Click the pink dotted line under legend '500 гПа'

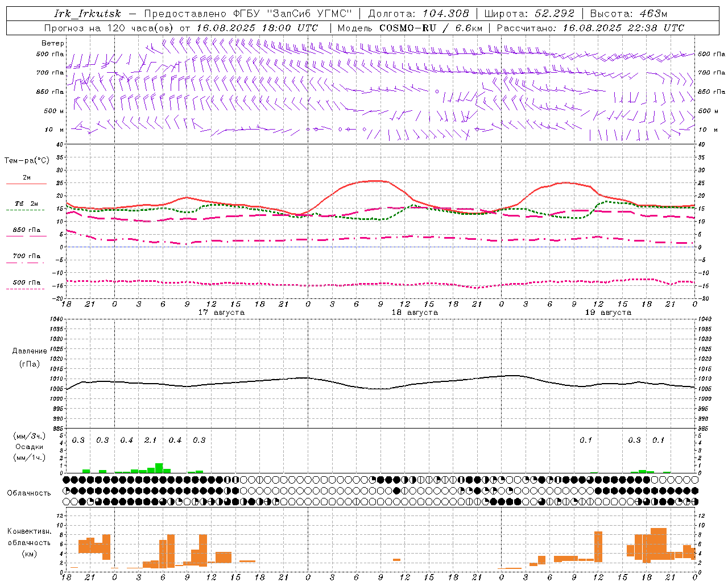[x=26, y=289]
